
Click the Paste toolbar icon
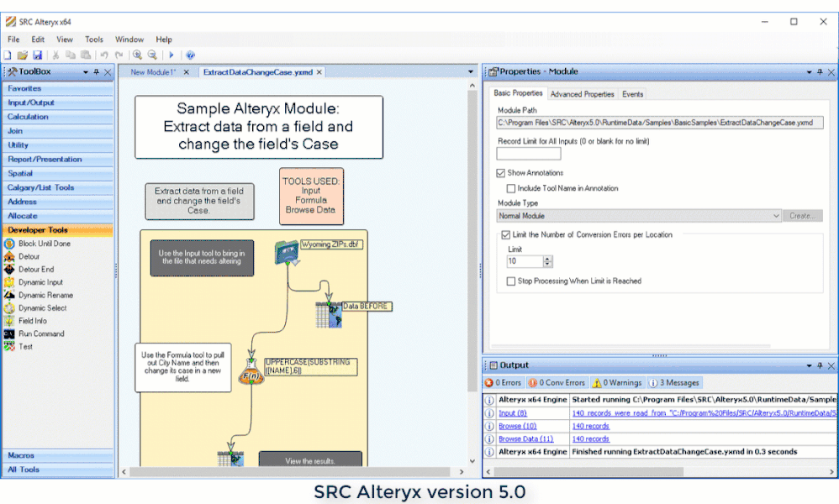tap(86, 55)
